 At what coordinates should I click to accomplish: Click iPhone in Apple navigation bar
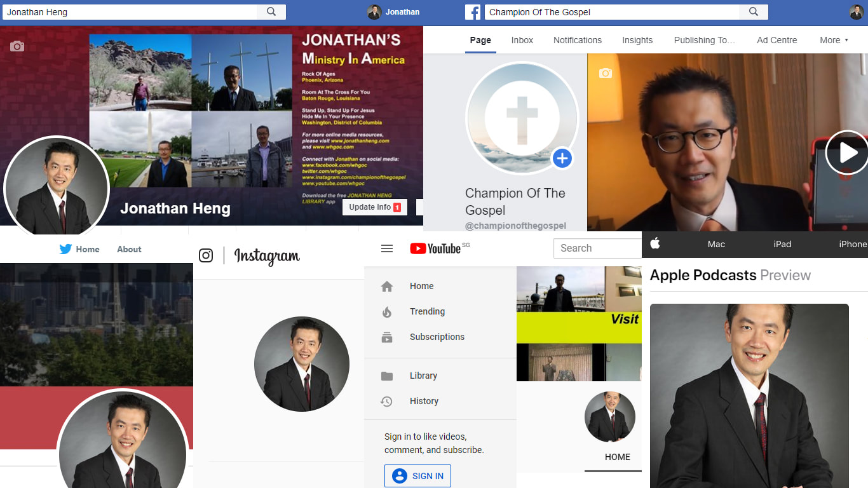tap(853, 244)
